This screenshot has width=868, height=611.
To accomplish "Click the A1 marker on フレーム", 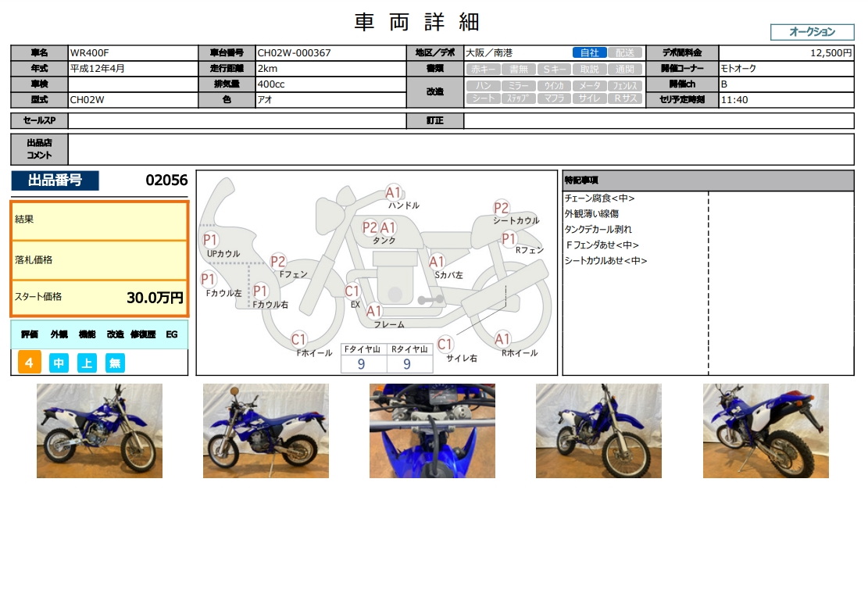I will tap(374, 311).
